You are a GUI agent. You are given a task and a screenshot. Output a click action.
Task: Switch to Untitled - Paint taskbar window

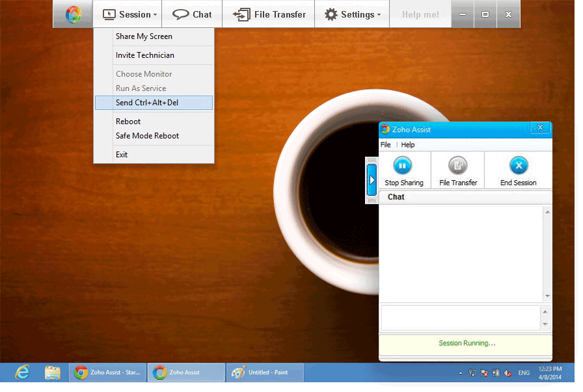pos(265,372)
